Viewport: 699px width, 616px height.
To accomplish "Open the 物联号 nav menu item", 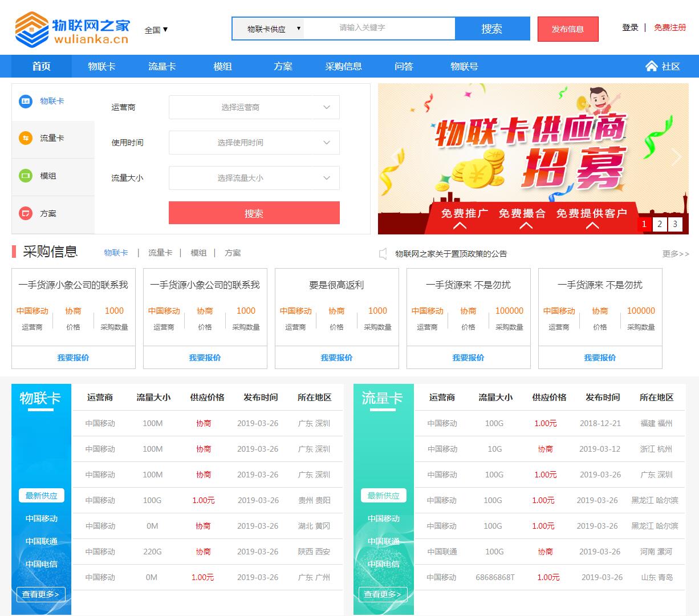I will 464,66.
